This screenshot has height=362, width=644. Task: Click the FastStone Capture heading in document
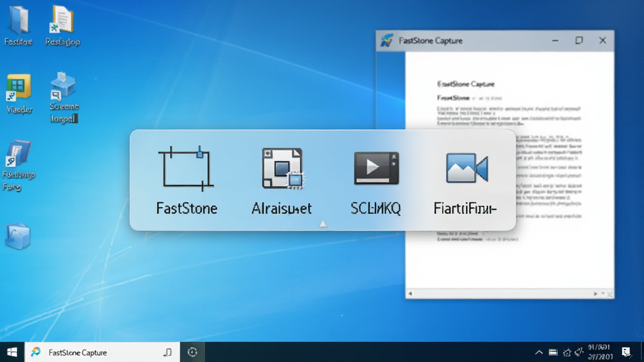466,84
